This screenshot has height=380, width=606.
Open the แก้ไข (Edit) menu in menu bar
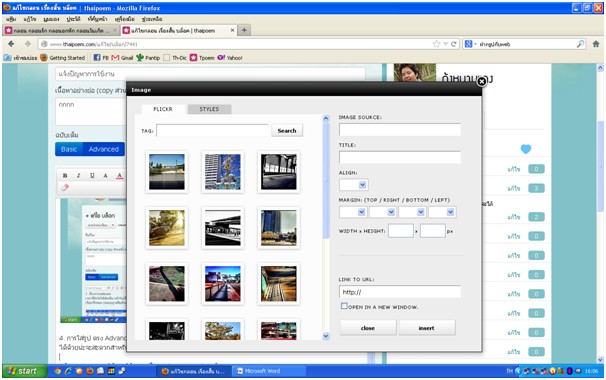coord(30,19)
